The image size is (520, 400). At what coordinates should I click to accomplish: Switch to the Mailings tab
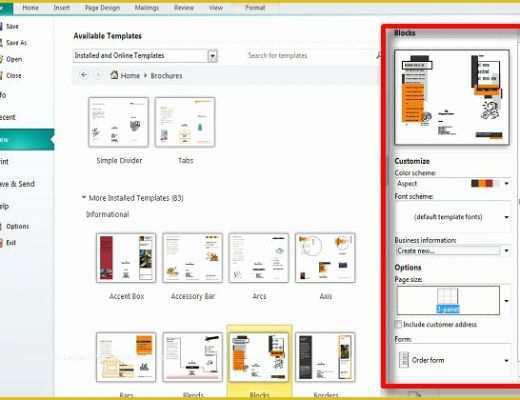pos(146,7)
